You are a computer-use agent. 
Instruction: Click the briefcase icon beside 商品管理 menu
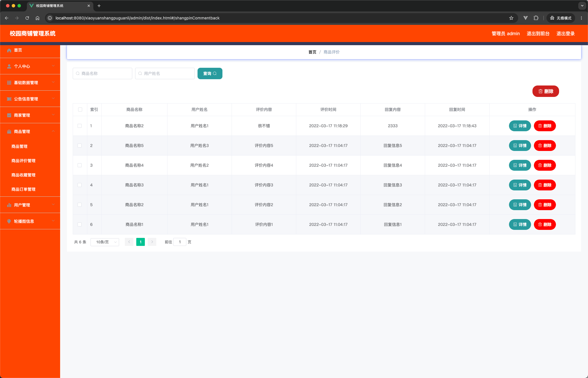pyautogui.click(x=9, y=132)
